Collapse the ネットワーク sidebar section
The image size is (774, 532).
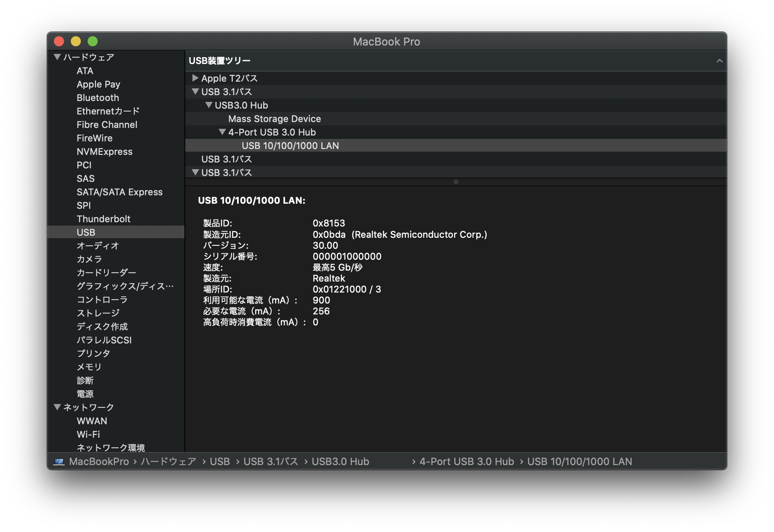point(57,407)
